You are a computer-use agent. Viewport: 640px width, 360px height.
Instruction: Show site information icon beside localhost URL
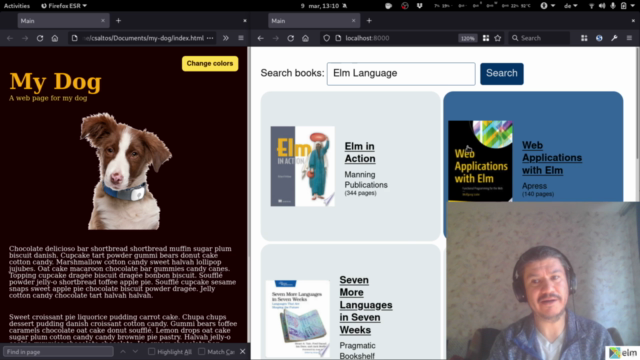point(338,38)
